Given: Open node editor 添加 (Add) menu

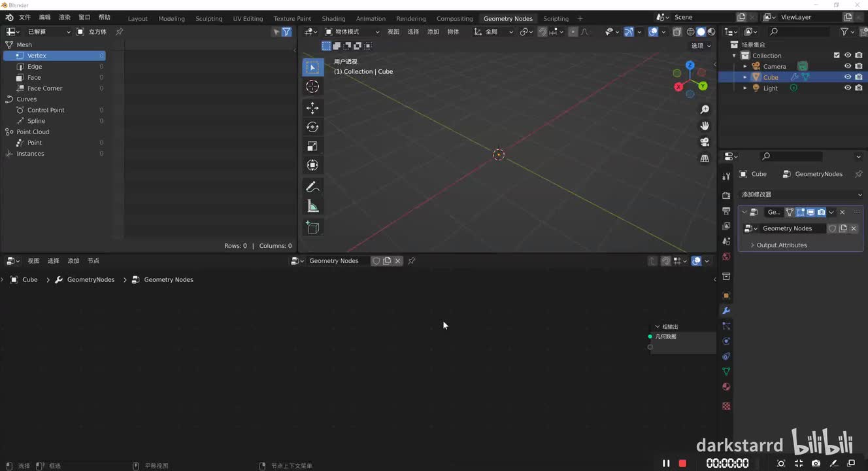Looking at the screenshot, I should point(73,261).
